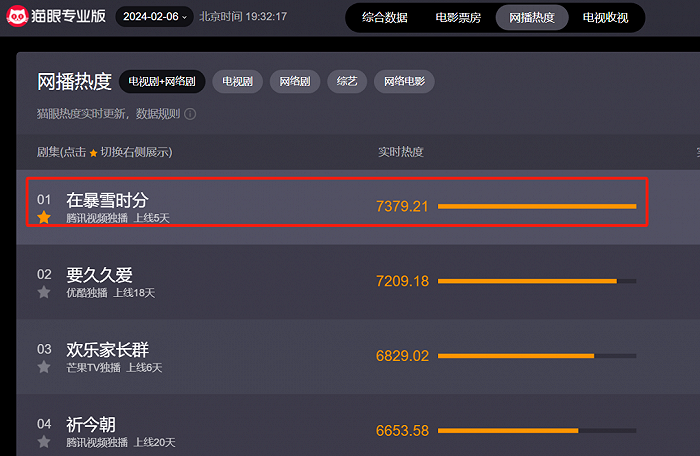The width and height of the screenshot is (700, 456).
Task: Open the 要久久爱 series title
Action: click(99, 275)
